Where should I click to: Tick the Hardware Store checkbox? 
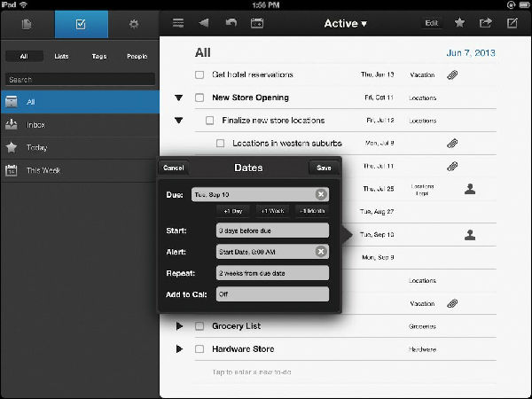pos(199,349)
